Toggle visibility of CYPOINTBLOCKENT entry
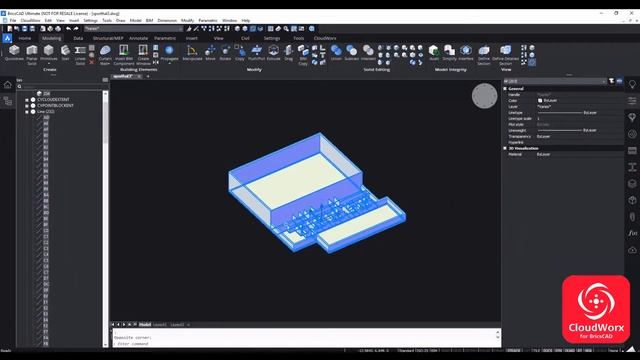Screen dimensions: 640x360 [x=33, y=106]
